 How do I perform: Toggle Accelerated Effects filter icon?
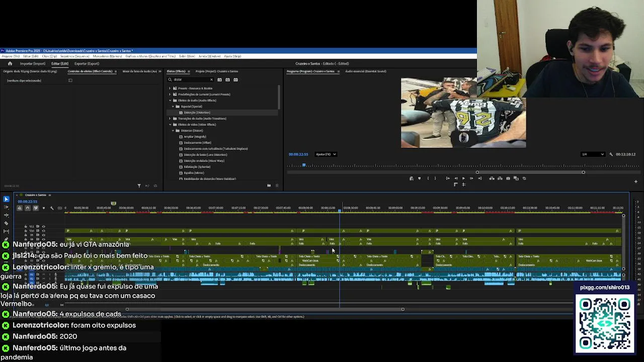point(219,79)
